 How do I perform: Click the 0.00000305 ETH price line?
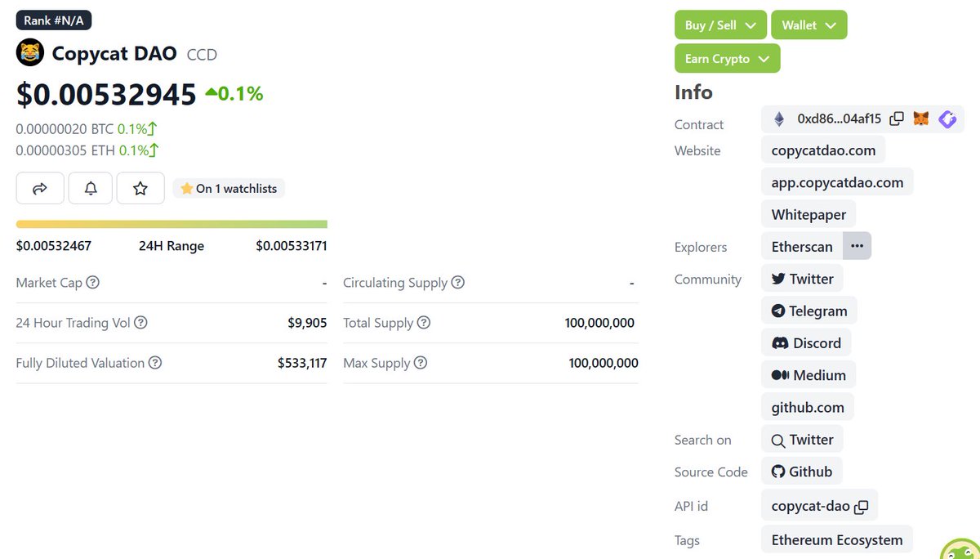(87, 150)
